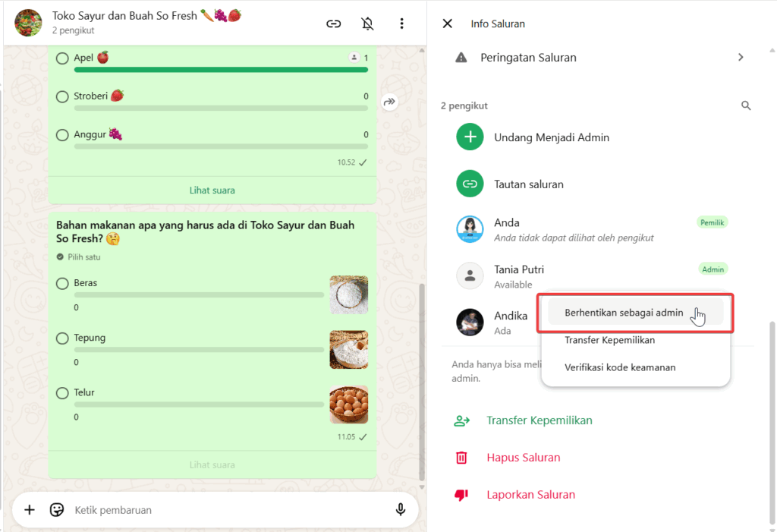Select Verifikasi kode keamanan menu item
Viewport: 777px width, 532px height.
(620, 367)
